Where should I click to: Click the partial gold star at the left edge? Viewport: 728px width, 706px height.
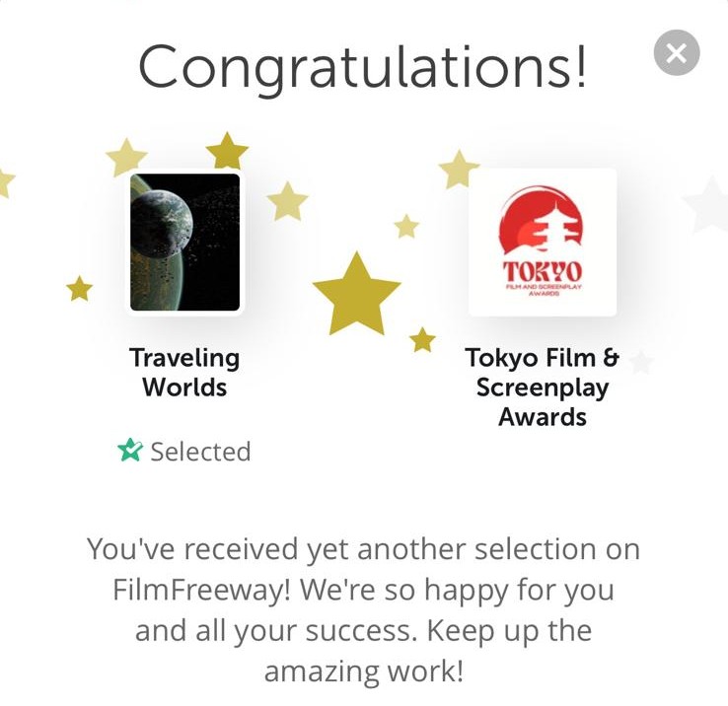pyautogui.click(x=5, y=181)
